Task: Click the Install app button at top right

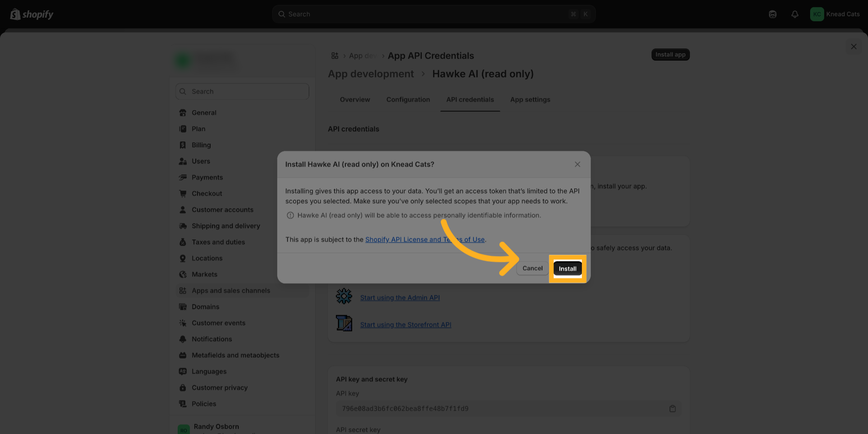Action: (x=670, y=55)
